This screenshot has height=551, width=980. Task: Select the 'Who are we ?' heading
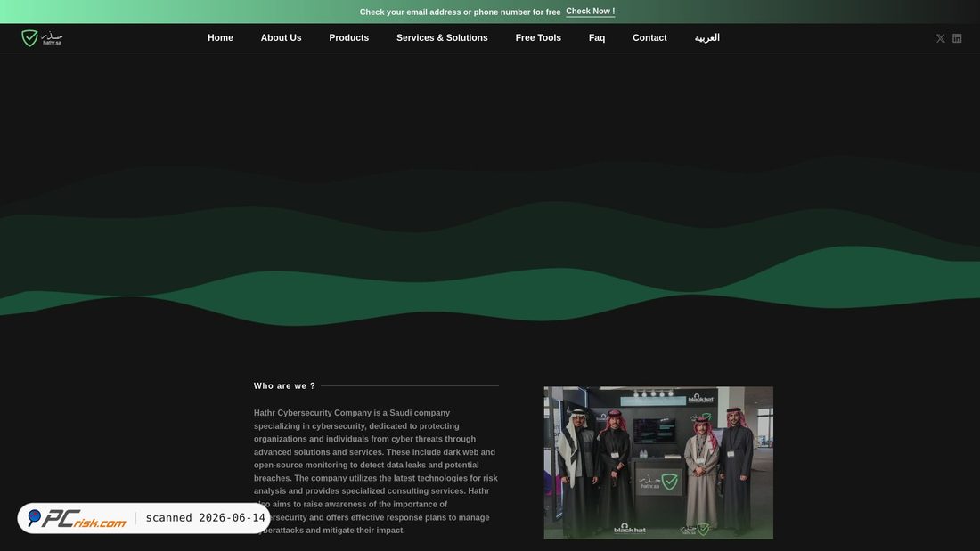coord(284,386)
